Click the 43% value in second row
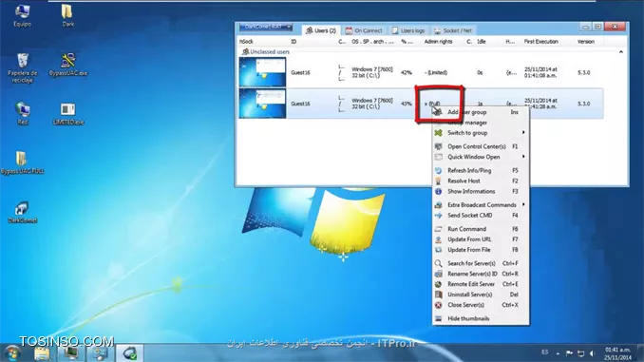This screenshot has height=362, width=644. 406,104
